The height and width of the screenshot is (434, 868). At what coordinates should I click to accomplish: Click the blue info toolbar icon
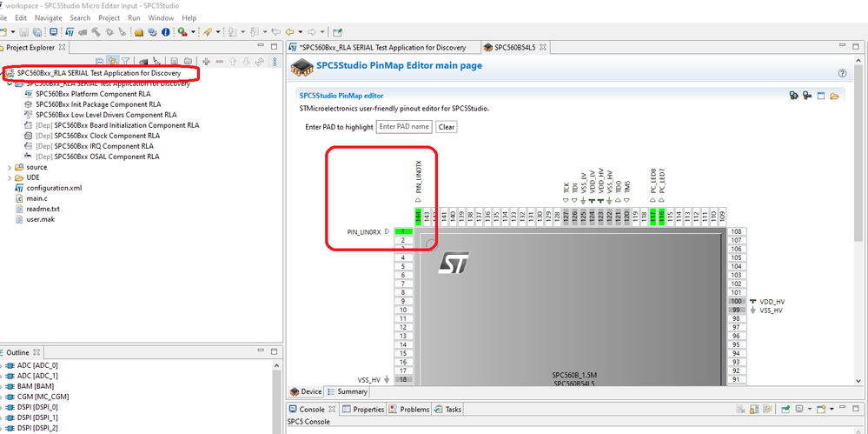point(165,32)
